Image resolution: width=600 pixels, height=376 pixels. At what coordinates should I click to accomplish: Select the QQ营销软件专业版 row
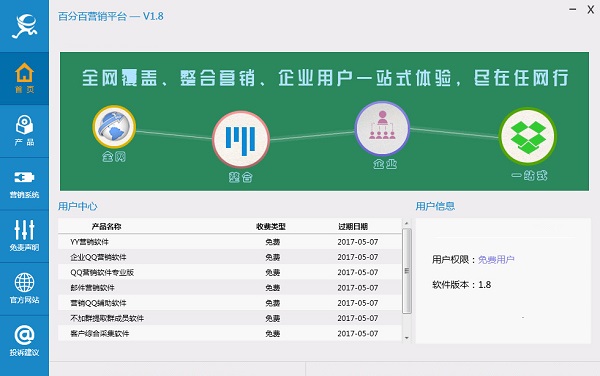[230, 272]
